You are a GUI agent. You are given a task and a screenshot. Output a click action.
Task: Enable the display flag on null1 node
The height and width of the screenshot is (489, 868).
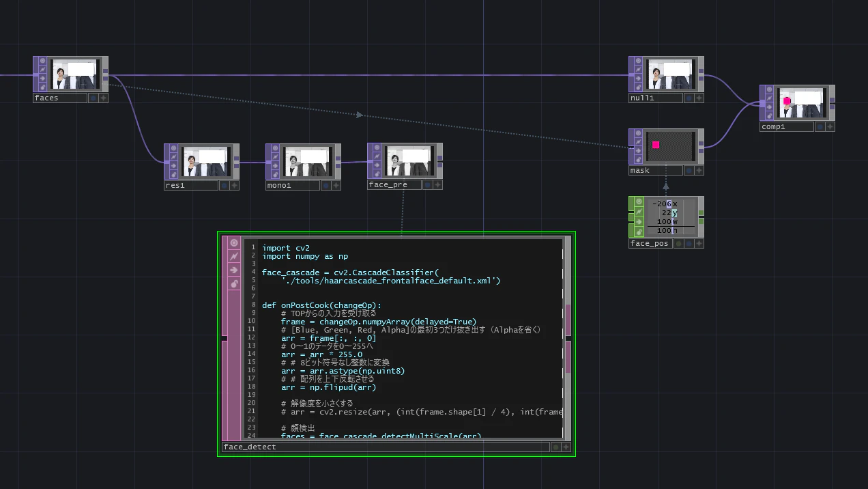point(689,98)
